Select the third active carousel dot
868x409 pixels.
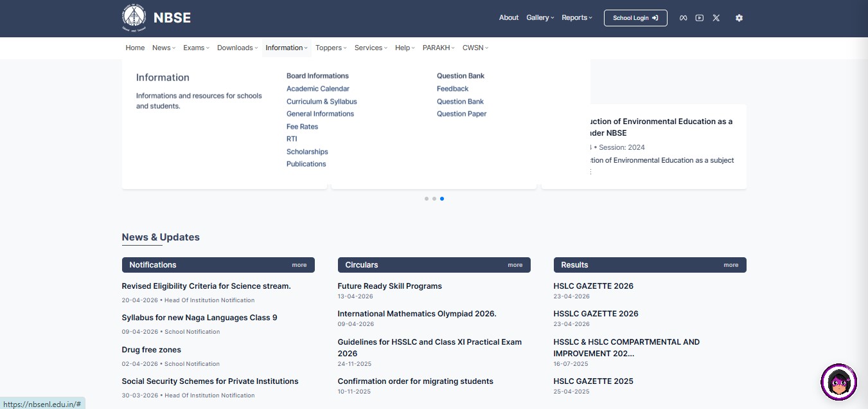(x=442, y=199)
